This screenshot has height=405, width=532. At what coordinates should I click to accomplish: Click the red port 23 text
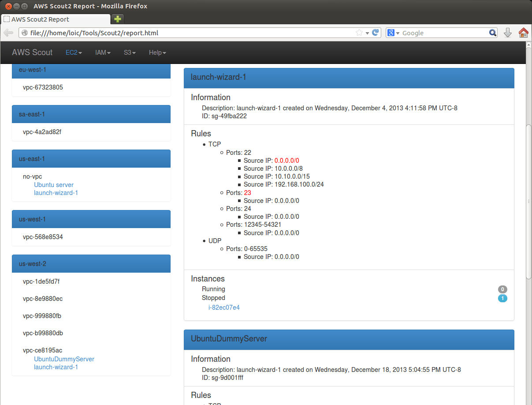coord(248,193)
